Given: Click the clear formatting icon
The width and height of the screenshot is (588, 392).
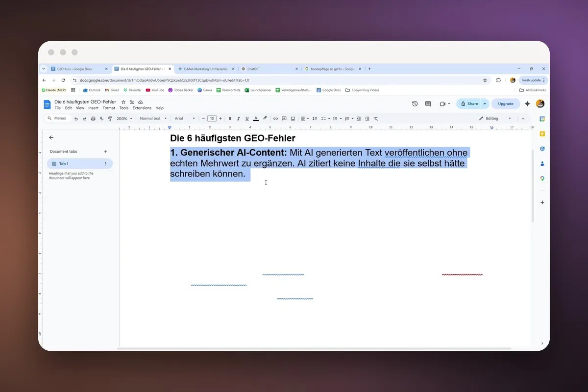Looking at the screenshot, I should coord(376,119).
